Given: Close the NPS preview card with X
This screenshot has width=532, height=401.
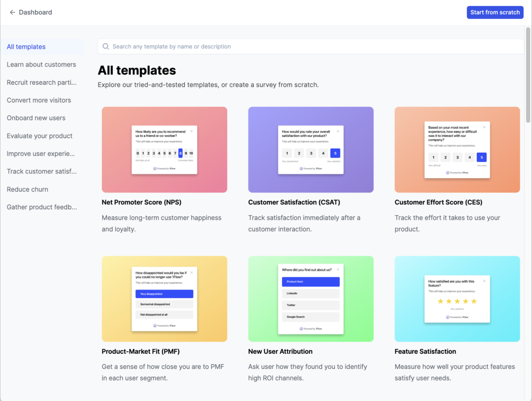Looking at the screenshot, I should 192,131.
